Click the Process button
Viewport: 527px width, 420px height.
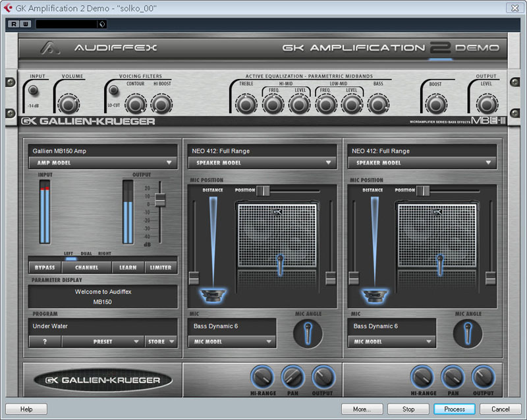(x=455, y=409)
